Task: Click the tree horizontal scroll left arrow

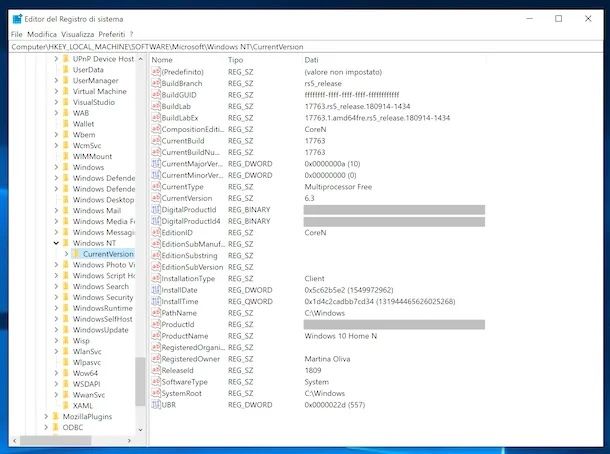Action: click(15, 440)
